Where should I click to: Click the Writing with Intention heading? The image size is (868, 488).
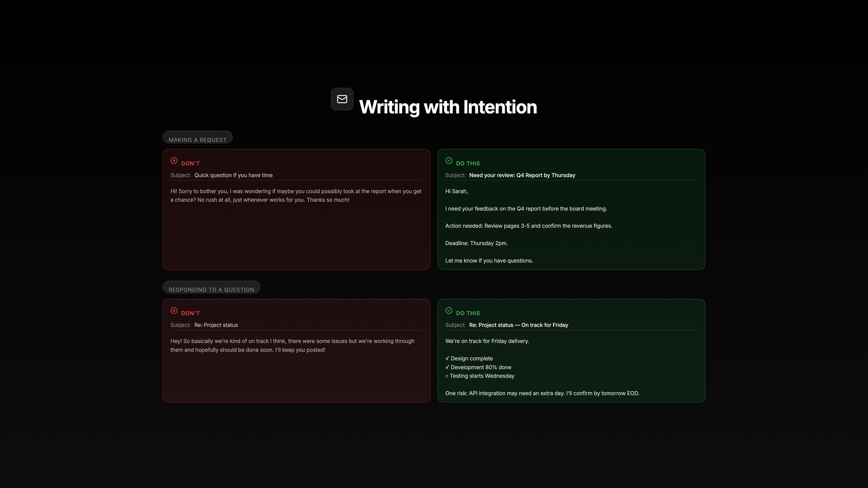(x=448, y=107)
